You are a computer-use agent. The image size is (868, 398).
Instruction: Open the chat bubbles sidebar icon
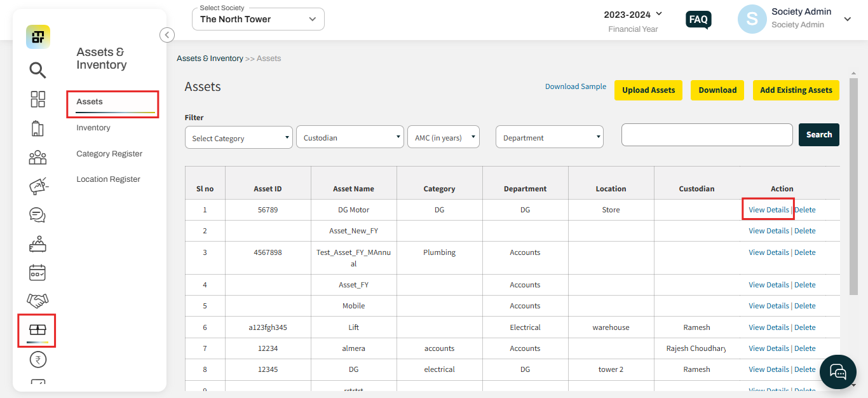38,215
